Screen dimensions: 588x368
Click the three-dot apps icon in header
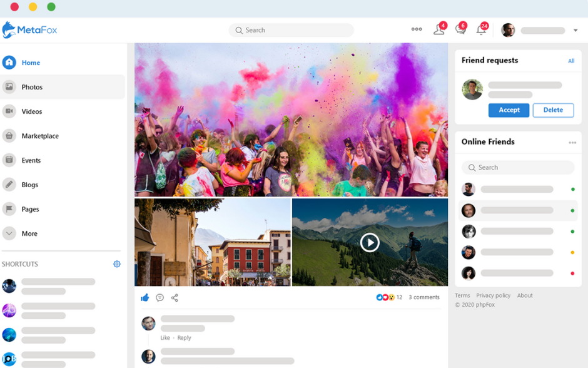(417, 29)
